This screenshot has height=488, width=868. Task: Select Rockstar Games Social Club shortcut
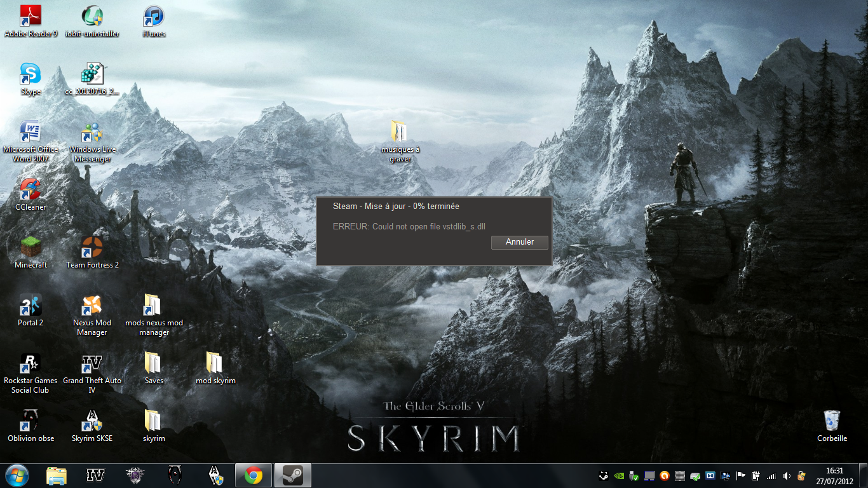coord(31,373)
